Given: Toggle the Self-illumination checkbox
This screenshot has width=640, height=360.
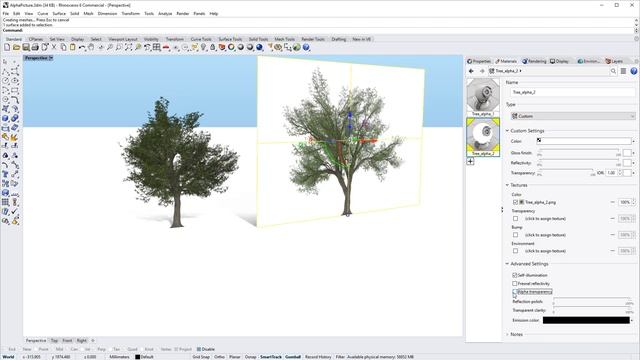Looking at the screenshot, I should (x=515, y=276).
